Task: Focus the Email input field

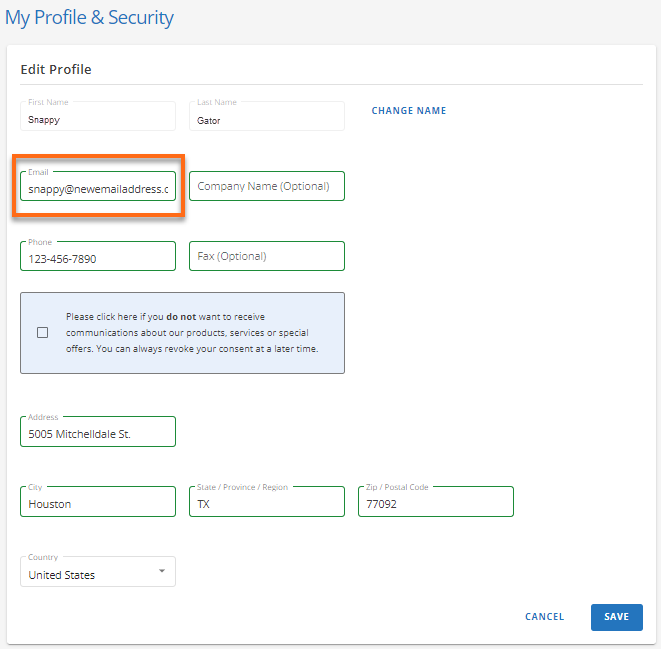Action: 97,187
